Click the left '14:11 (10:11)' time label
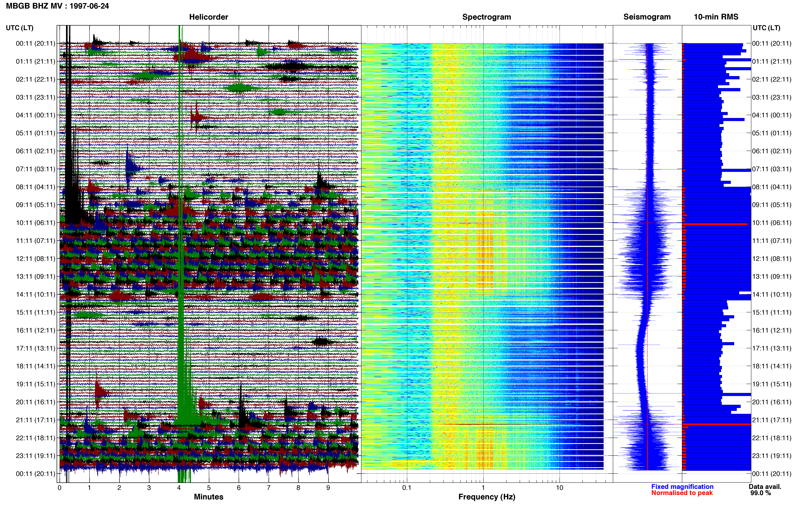 [36, 294]
